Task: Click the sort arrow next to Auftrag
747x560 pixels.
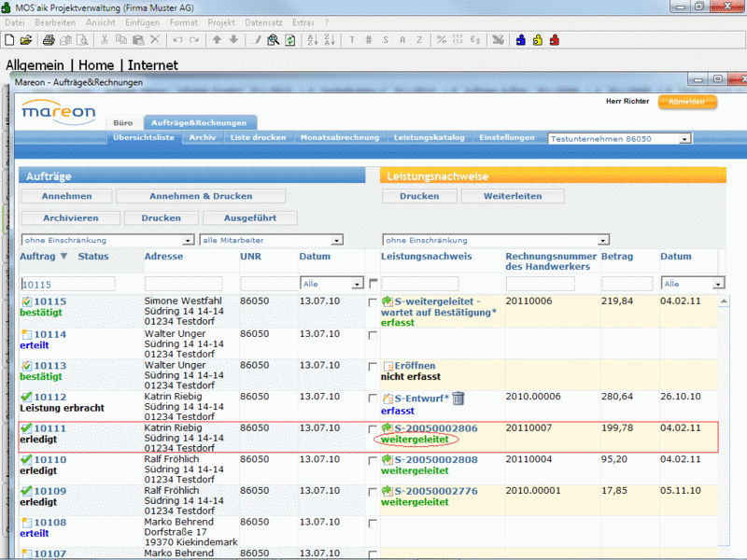Action: point(63,256)
